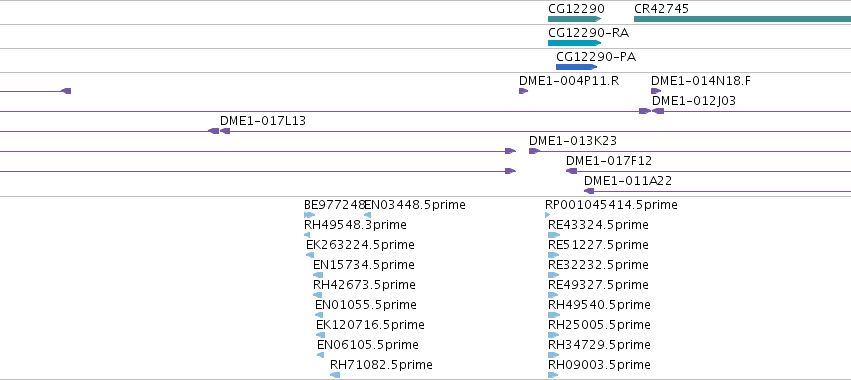Click the DME1-004P11.R purple arrow marker

tap(523, 91)
